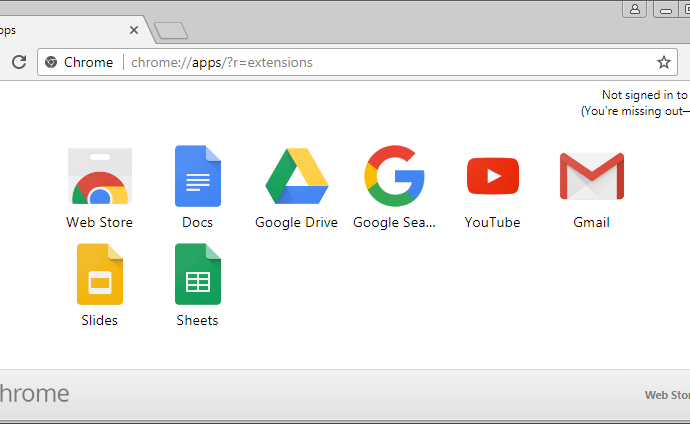Screen dimensions: 690x424
Task: Click the Docs label text
Action: tap(198, 222)
